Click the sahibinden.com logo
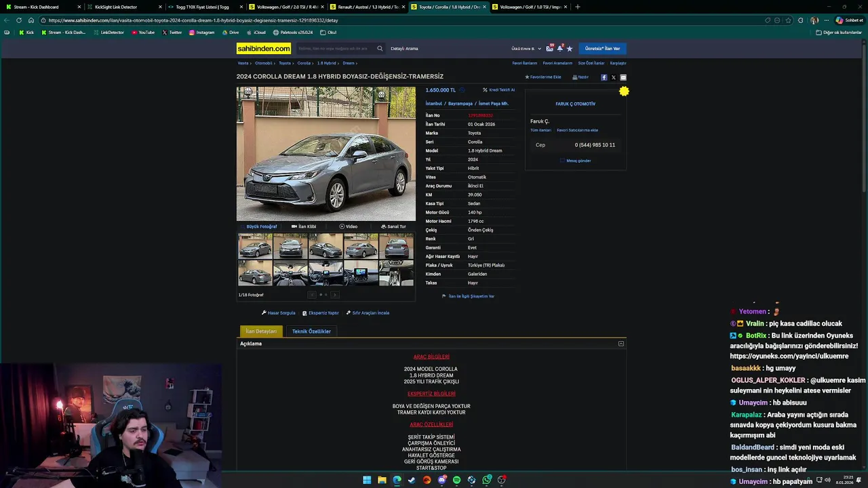The image size is (868, 488). (x=264, y=48)
